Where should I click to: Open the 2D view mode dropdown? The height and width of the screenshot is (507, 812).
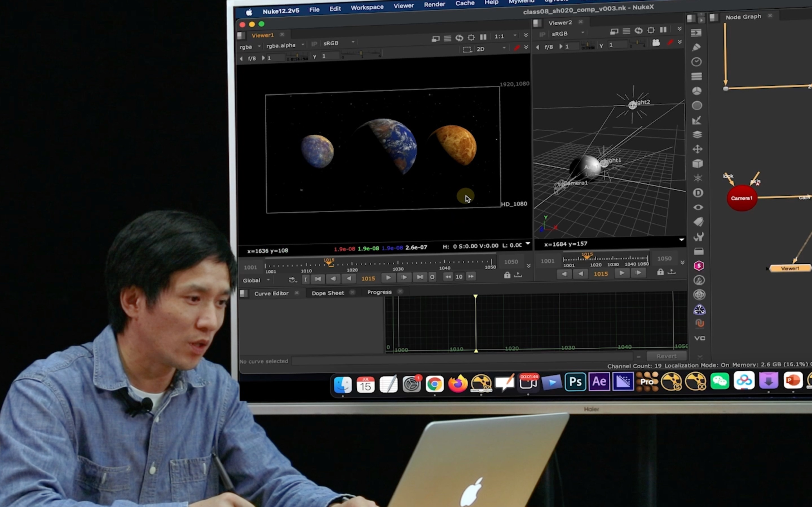point(491,49)
